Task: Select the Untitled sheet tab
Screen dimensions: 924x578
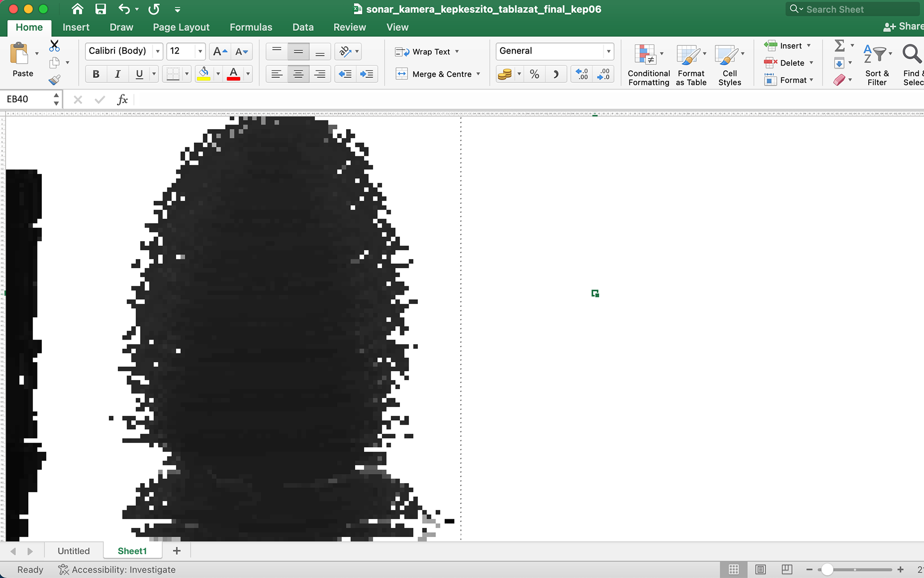Action: click(74, 551)
